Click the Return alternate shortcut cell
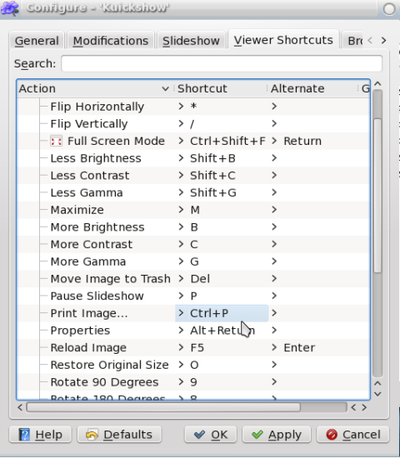Viewport: 400px width, 458px height. coord(302,141)
